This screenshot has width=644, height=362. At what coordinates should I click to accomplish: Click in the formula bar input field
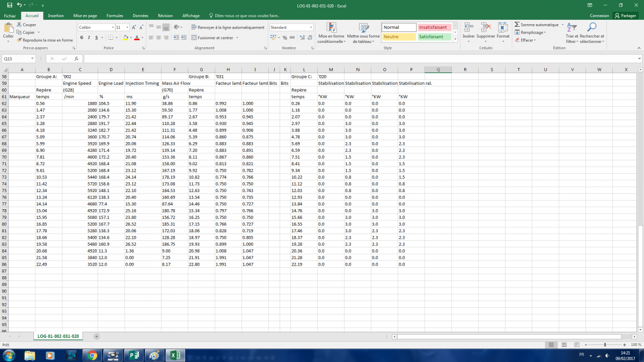[360, 59]
